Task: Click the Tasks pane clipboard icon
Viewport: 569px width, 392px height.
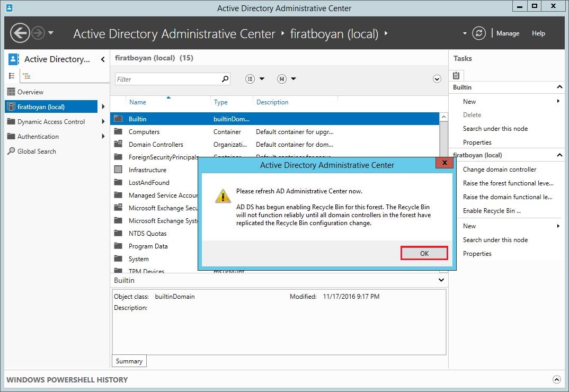Action: [456, 75]
